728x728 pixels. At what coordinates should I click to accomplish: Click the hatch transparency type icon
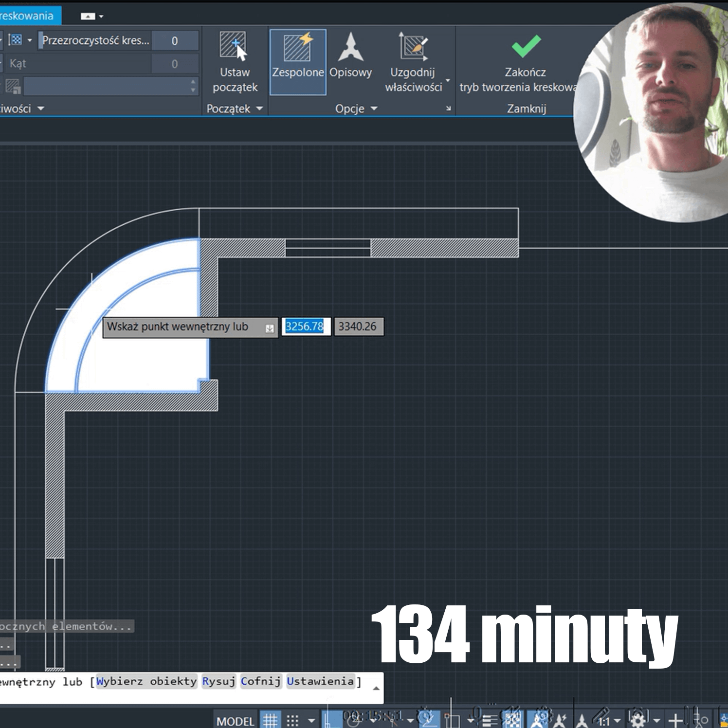(x=16, y=40)
